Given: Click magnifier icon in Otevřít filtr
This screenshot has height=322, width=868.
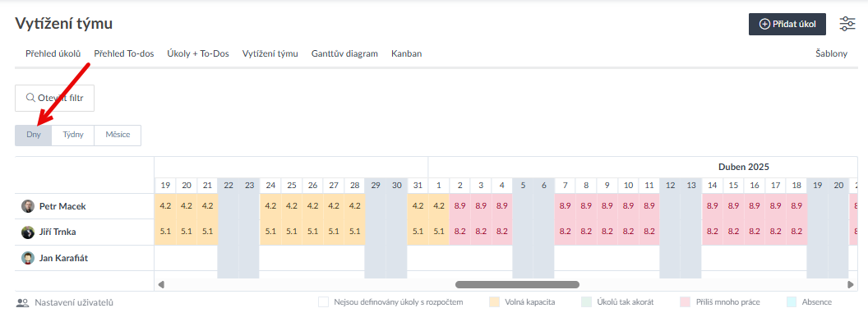Looking at the screenshot, I should coord(31,98).
